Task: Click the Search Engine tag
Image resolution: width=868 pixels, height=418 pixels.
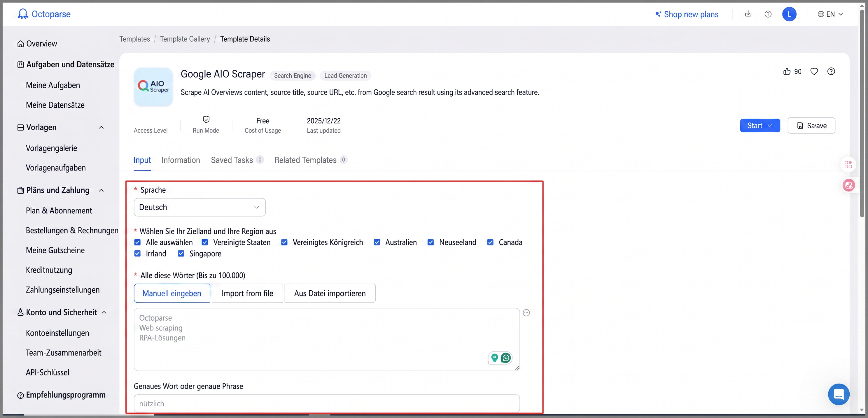Action: tap(293, 76)
